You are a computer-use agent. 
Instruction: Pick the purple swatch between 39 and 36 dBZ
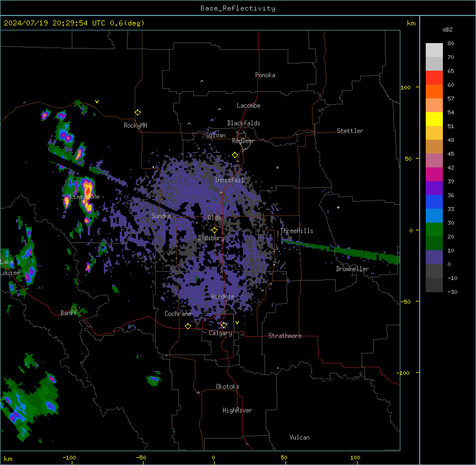[434, 188]
